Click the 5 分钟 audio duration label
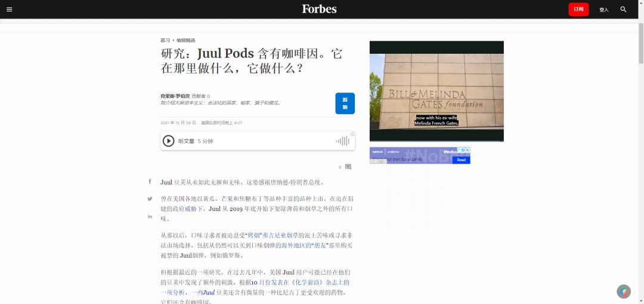 click(x=205, y=142)
